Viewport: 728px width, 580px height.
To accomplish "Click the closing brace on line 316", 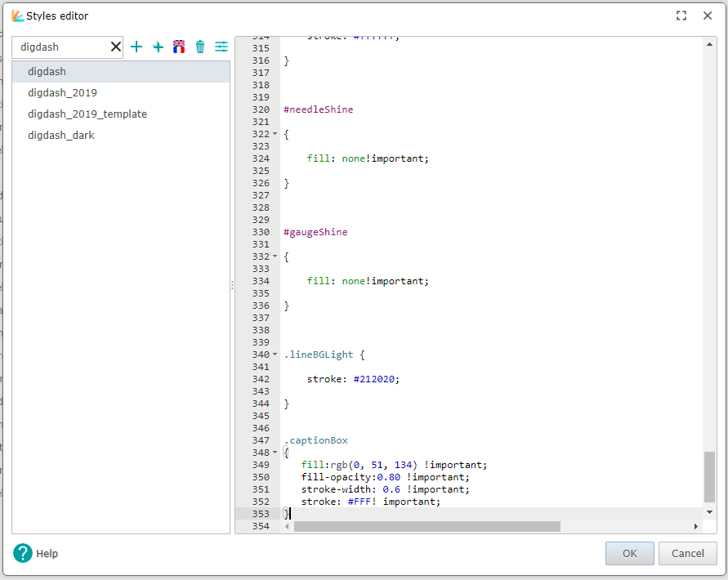I will click(287, 60).
